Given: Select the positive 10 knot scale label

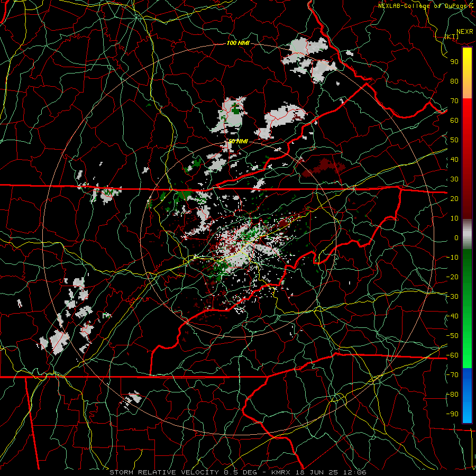Looking at the screenshot, I should [454, 218].
